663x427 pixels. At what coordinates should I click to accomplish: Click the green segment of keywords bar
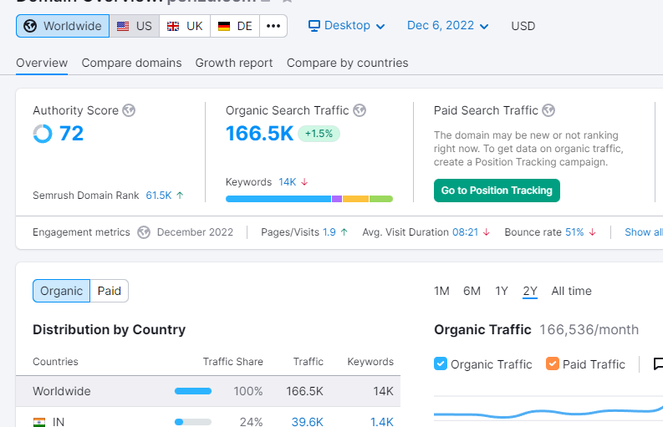381,199
